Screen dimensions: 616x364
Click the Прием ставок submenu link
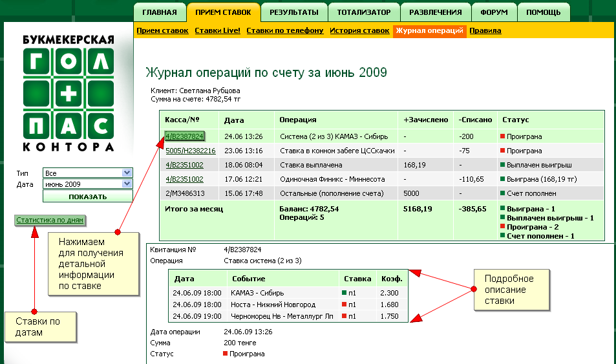[162, 30]
